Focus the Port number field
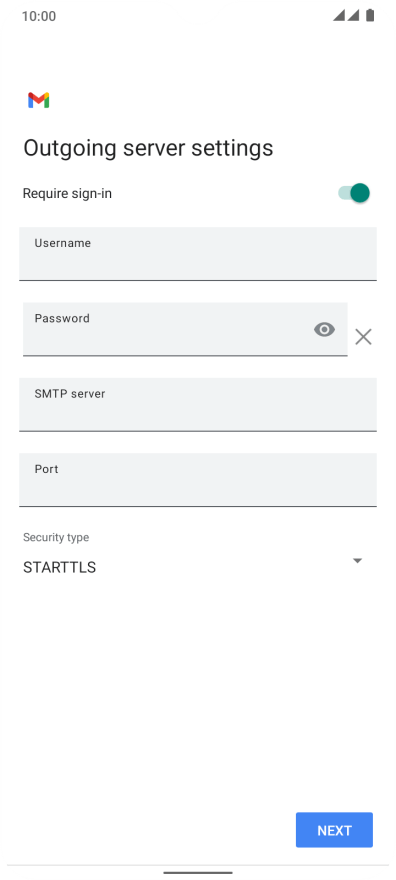The image size is (396, 880). tap(198, 480)
